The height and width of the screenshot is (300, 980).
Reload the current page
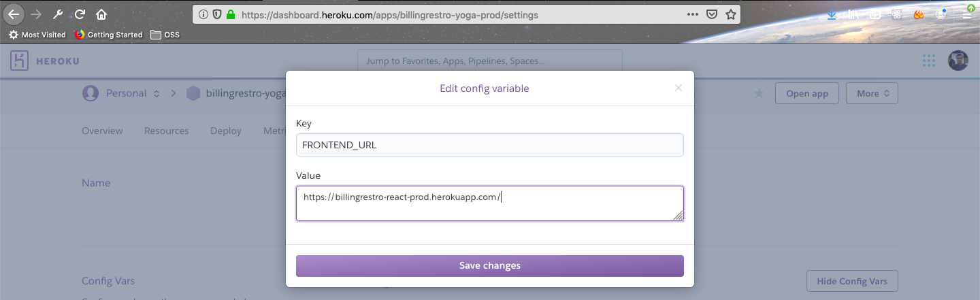[x=80, y=14]
